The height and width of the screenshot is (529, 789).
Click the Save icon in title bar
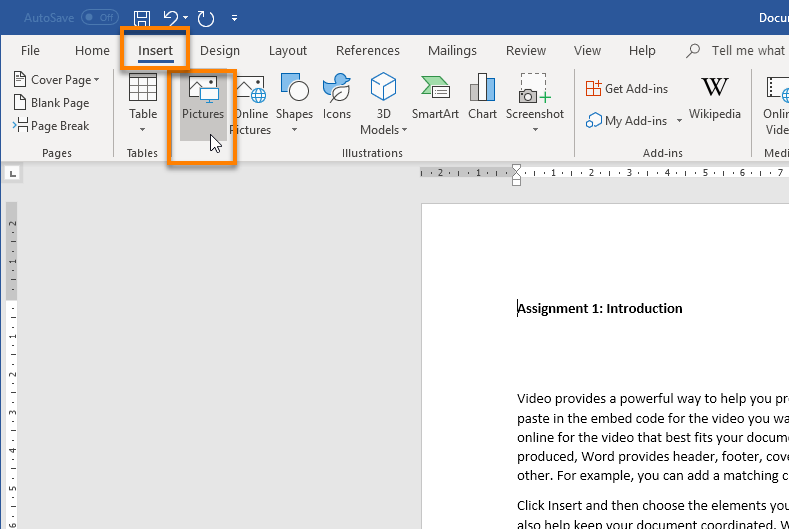click(142, 18)
